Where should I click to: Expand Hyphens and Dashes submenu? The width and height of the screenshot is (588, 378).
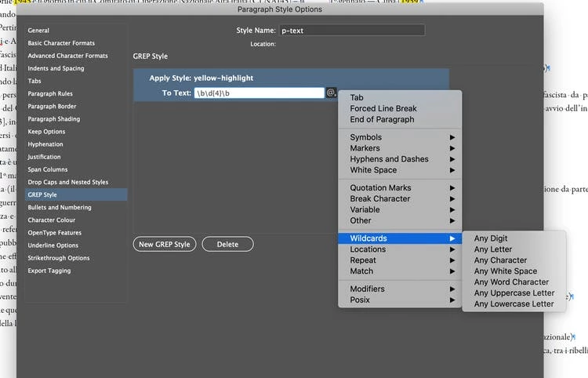(400, 159)
